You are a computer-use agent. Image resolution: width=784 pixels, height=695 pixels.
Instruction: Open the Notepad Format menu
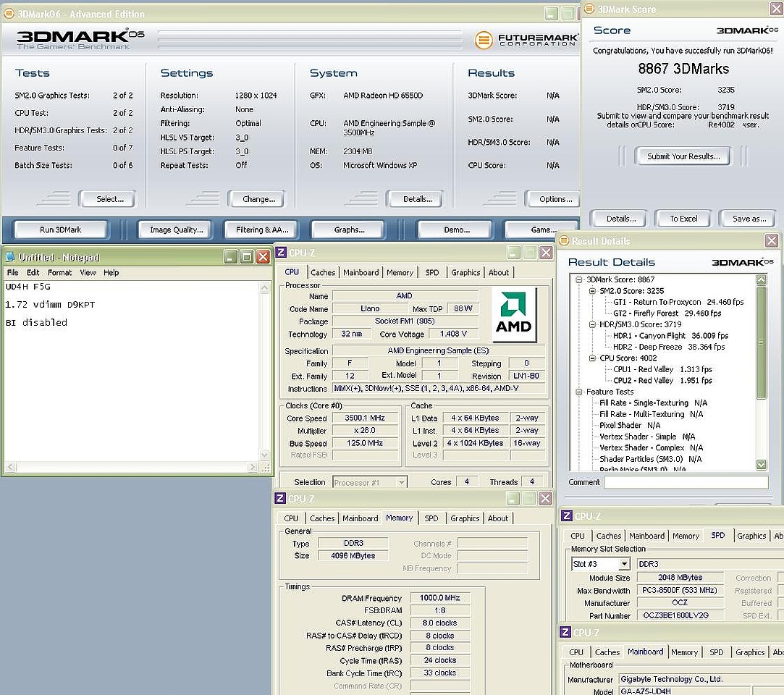click(x=59, y=272)
